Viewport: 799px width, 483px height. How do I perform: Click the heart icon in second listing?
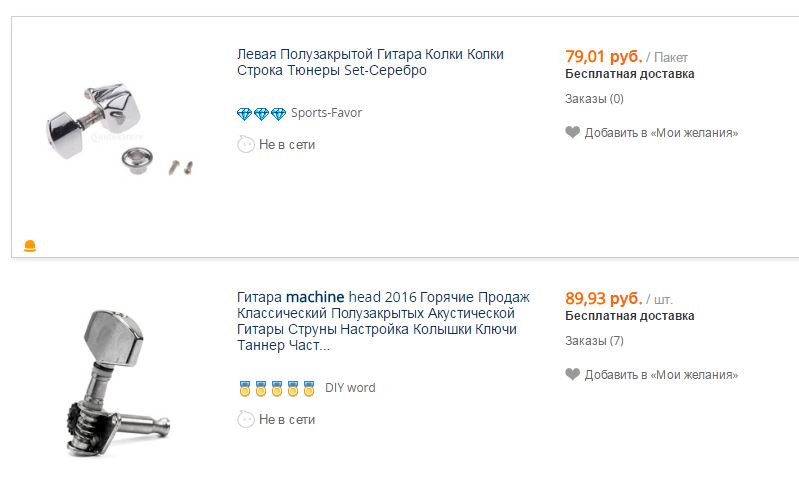point(572,375)
